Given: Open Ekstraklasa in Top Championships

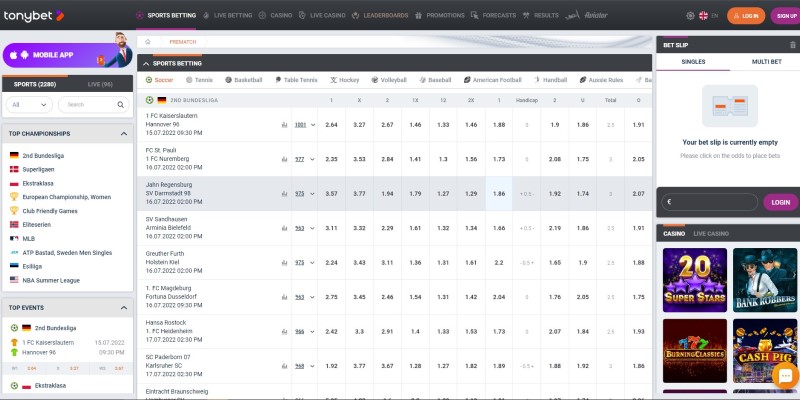Looking at the screenshot, I should 38,183.
